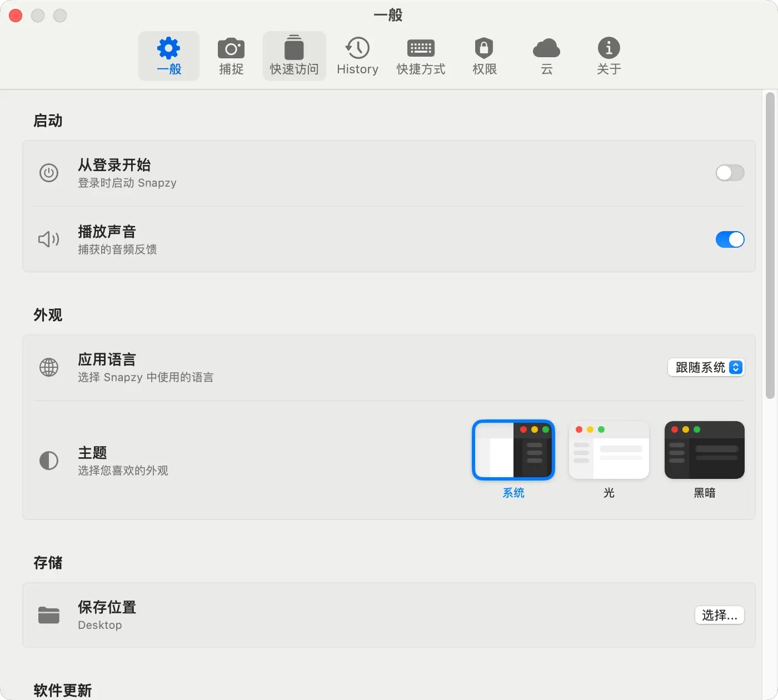The height and width of the screenshot is (700, 778).
Task: Open the 权限 shield-lock tab
Action: click(x=484, y=56)
